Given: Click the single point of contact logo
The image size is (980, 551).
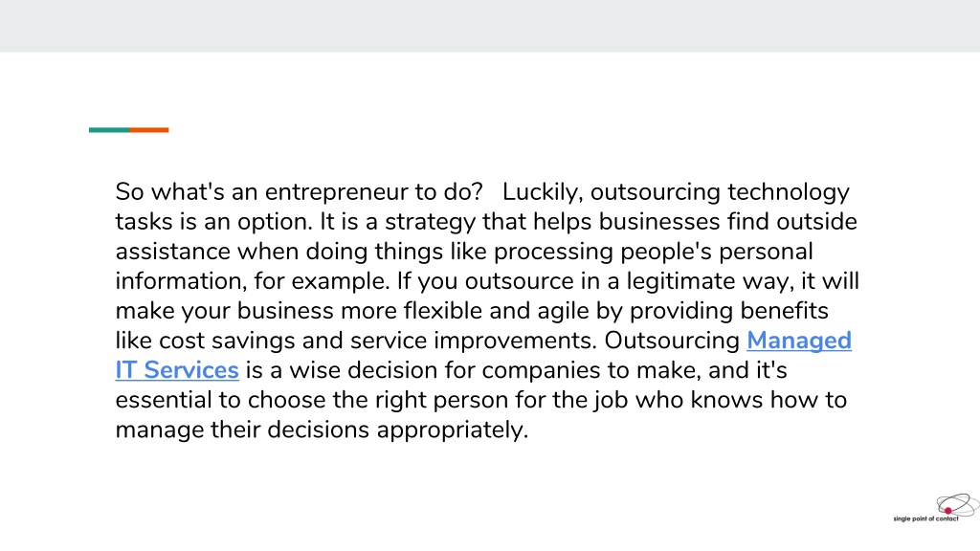Looking at the screenshot, I should pyautogui.click(x=936, y=508).
